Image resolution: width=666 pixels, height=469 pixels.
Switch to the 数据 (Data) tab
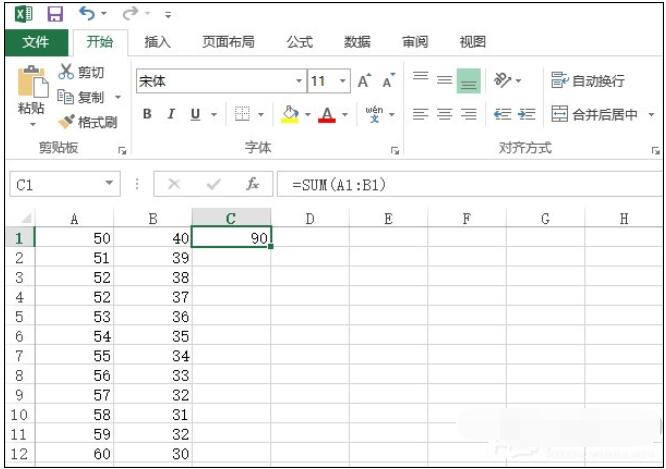(x=357, y=42)
